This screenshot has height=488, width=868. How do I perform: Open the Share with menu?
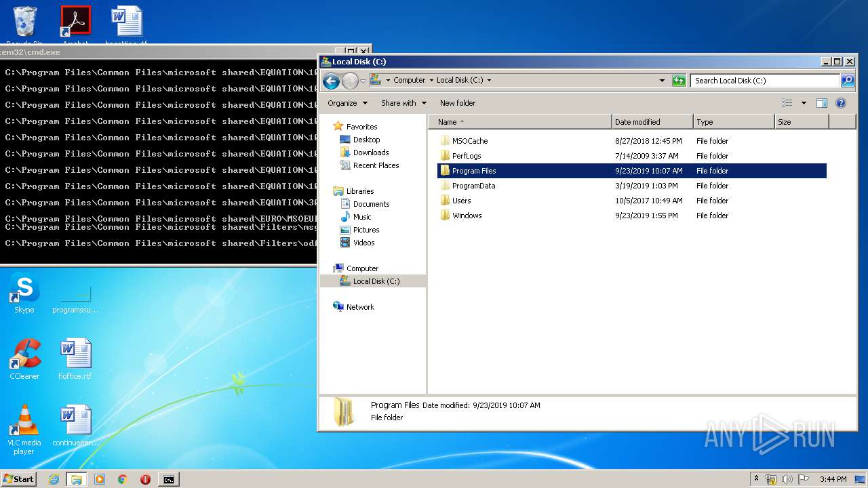pyautogui.click(x=403, y=103)
